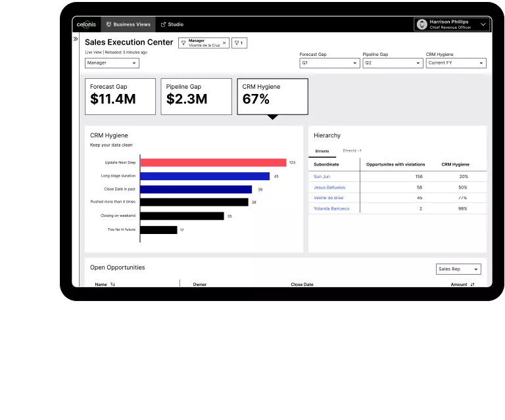Open the filter count button showing 1
Viewport: 505px width, 420px height.
[x=239, y=43]
